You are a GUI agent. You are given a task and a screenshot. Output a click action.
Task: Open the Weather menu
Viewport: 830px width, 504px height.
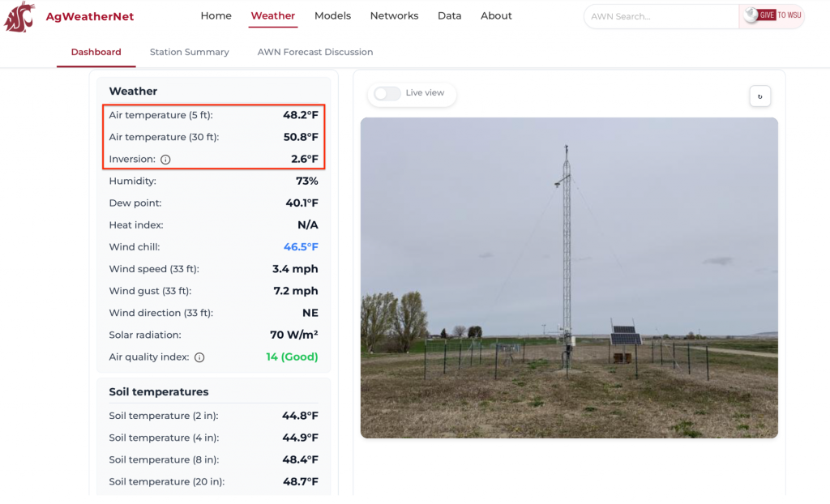(x=272, y=15)
